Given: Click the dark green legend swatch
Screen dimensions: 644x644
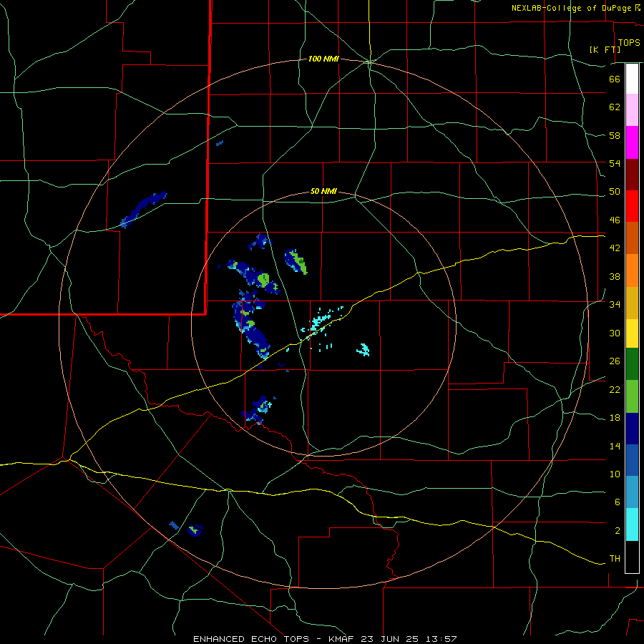Looking at the screenshot, I should pyautogui.click(x=632, y=364).
